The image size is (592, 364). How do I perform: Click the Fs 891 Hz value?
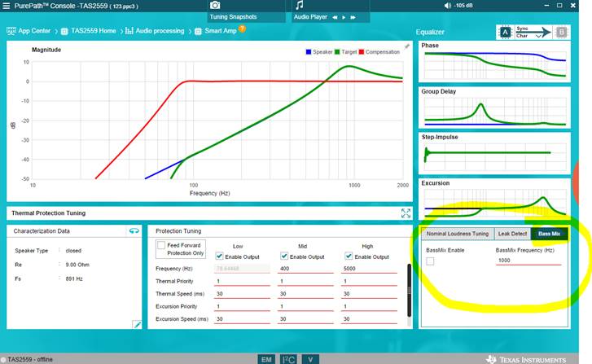pyautogui.click(x=74, y=278)
